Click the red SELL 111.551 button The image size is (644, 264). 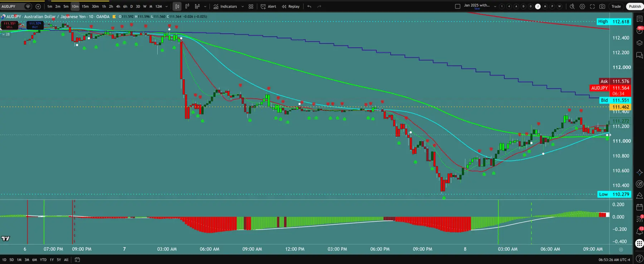point(9,25)
